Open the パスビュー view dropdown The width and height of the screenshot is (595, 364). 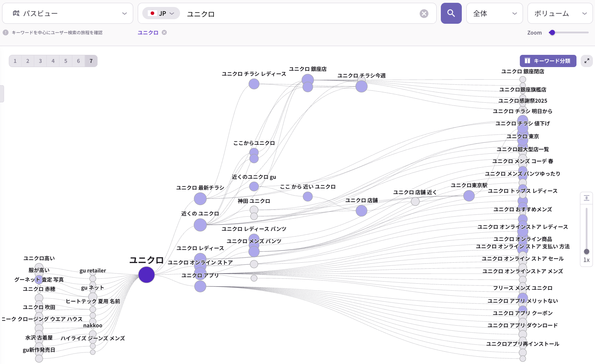(67, 13)
